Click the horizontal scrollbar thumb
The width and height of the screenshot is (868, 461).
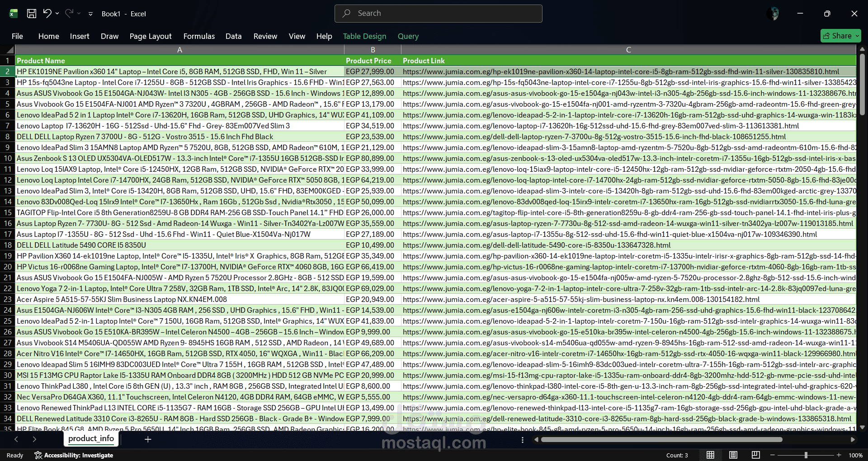tap(662, 439)
